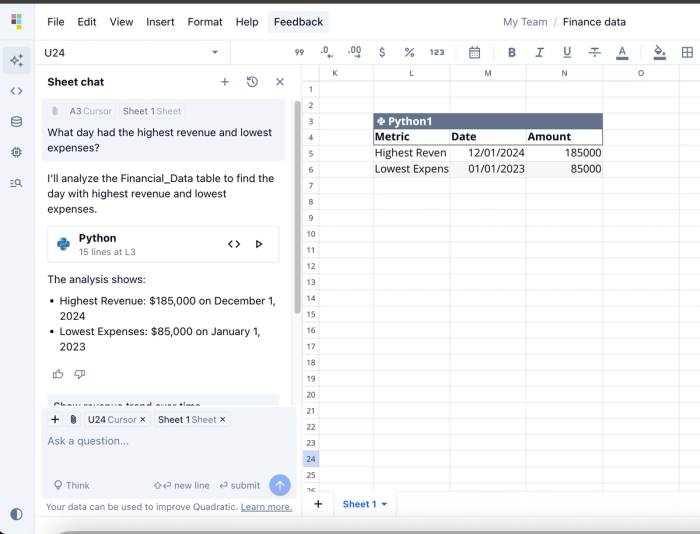
Task: Open the Help menu
Action: [247, 22]
